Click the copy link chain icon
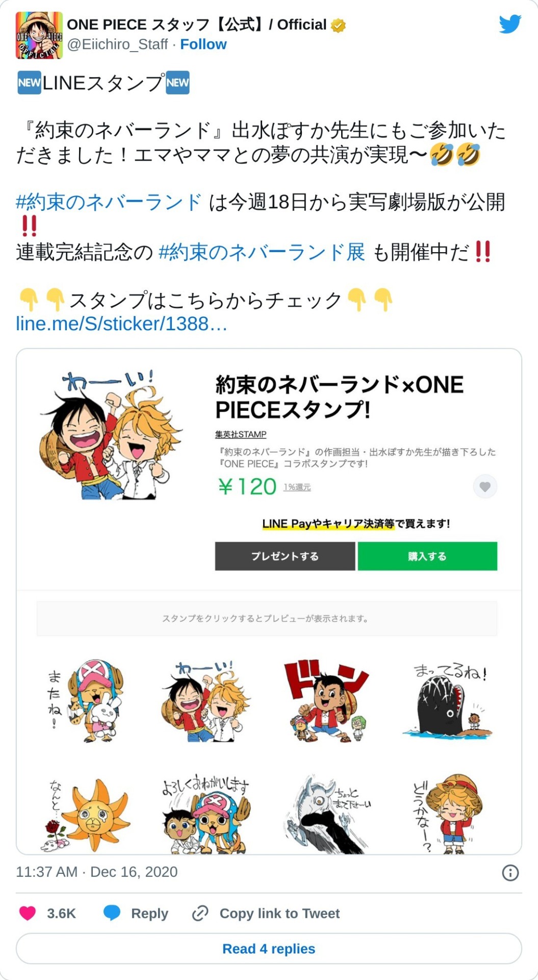 click(200, 913)
